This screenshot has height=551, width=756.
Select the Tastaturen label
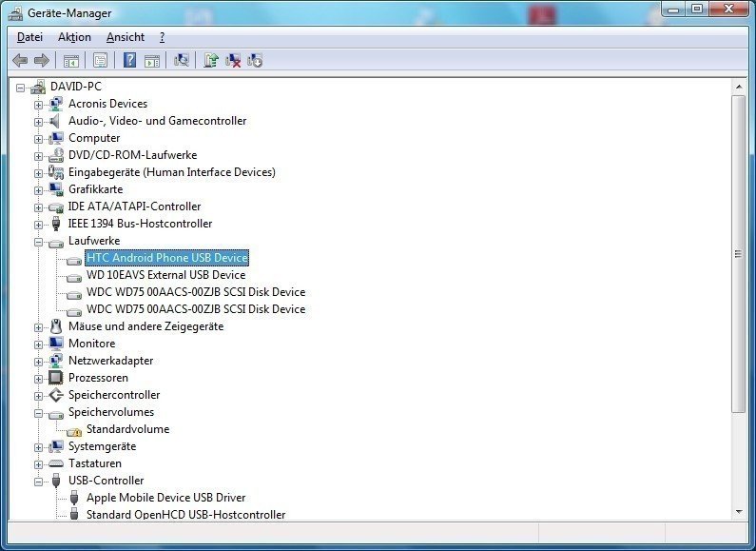click(95, 463)
